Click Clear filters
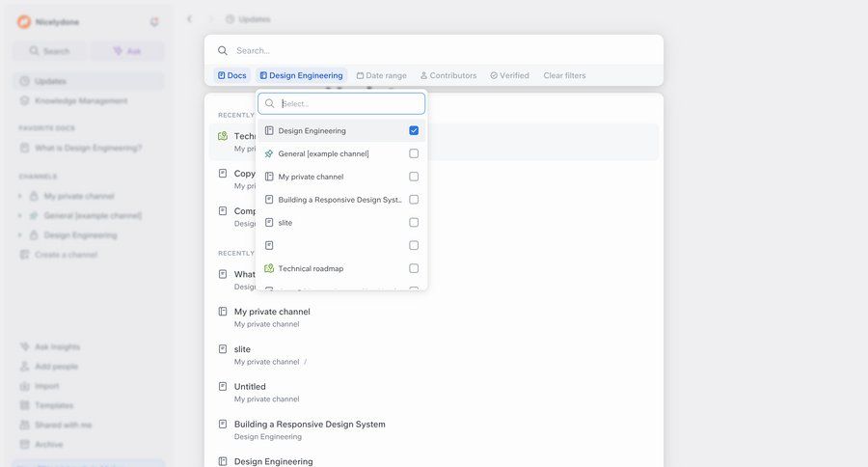 pos(564,75)
